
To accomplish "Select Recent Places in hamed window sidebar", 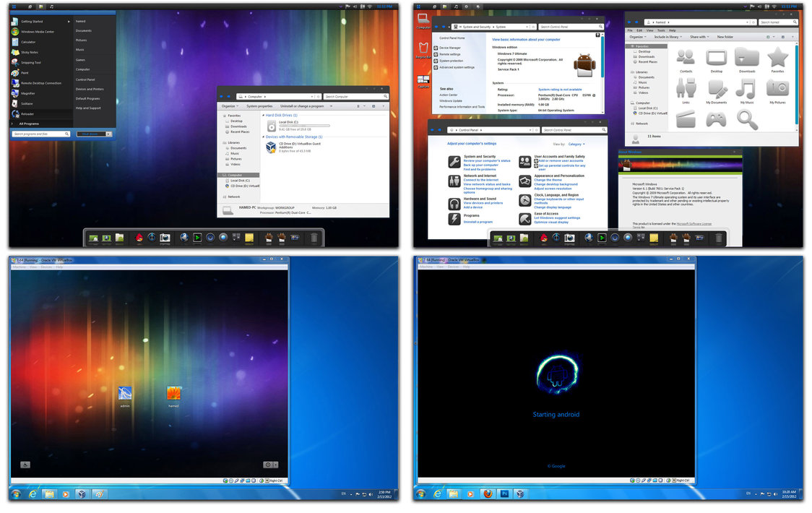I will (645, 62).
